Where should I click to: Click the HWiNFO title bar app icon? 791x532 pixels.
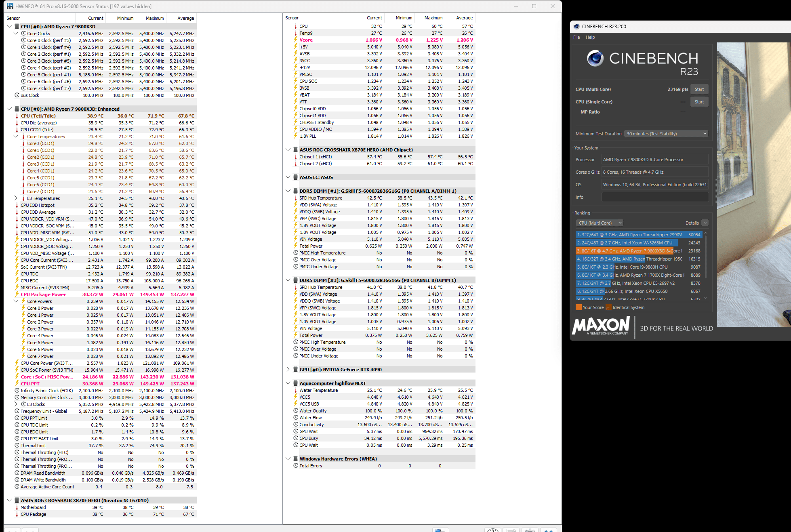(10, 6)
